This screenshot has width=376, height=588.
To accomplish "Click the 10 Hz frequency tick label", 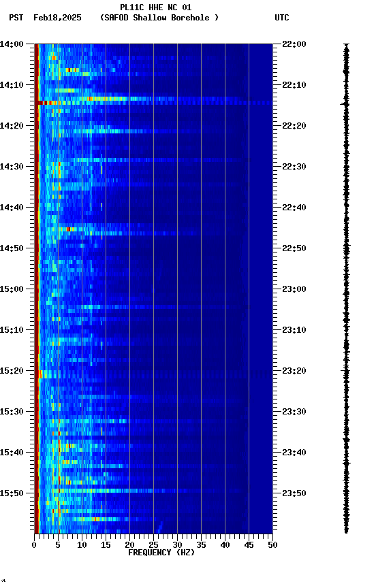I will [82, 545].
